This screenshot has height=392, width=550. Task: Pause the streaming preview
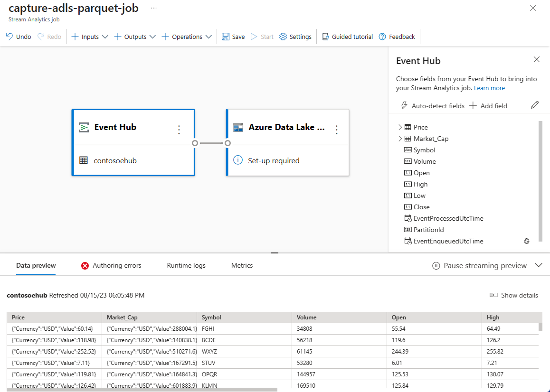point(479,266)
